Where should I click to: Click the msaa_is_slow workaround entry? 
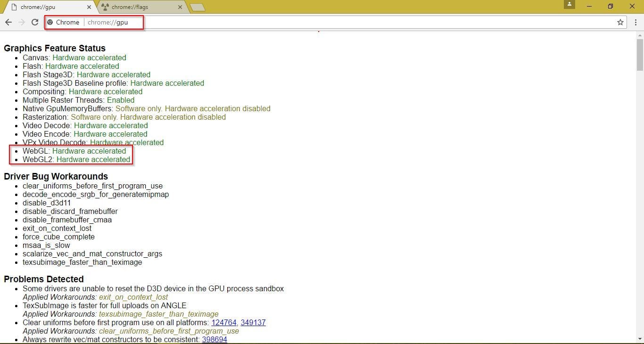point(46,246)
